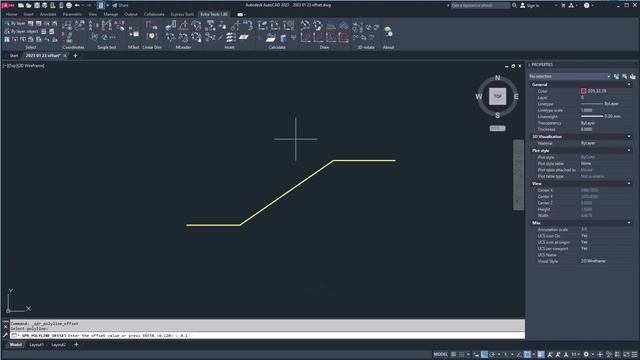The image size is (640, 360).
Task: Collapse the View section in Properties
Action: 629,183
